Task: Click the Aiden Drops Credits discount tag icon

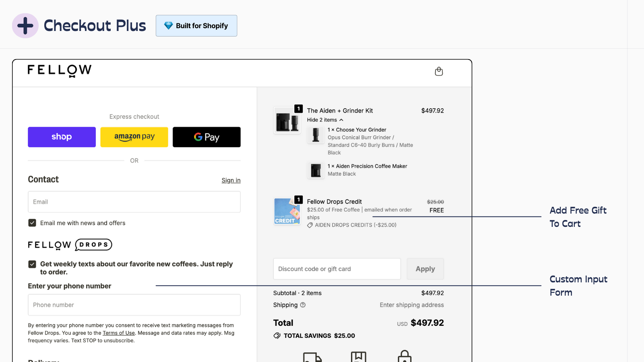Action: pyautogui.click(x=310, y=225)
